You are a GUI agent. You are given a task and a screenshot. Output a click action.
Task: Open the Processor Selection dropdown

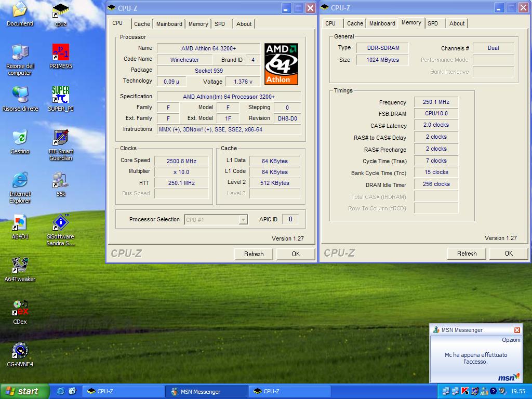point(216,220)
